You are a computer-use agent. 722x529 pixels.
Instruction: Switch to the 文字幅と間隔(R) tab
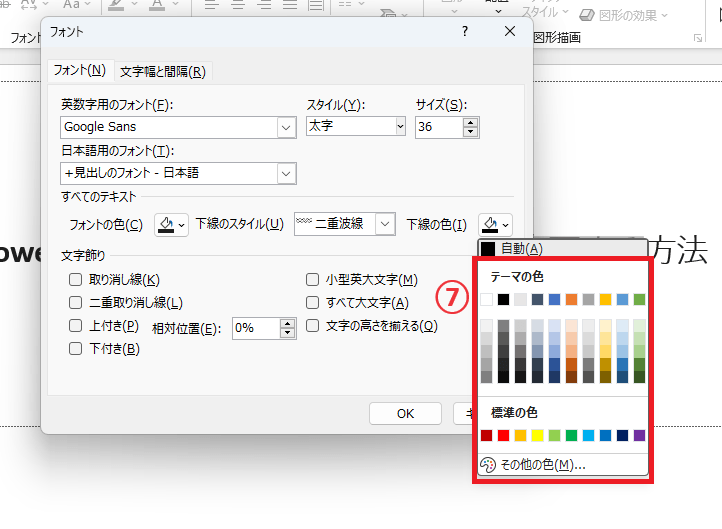163,72
